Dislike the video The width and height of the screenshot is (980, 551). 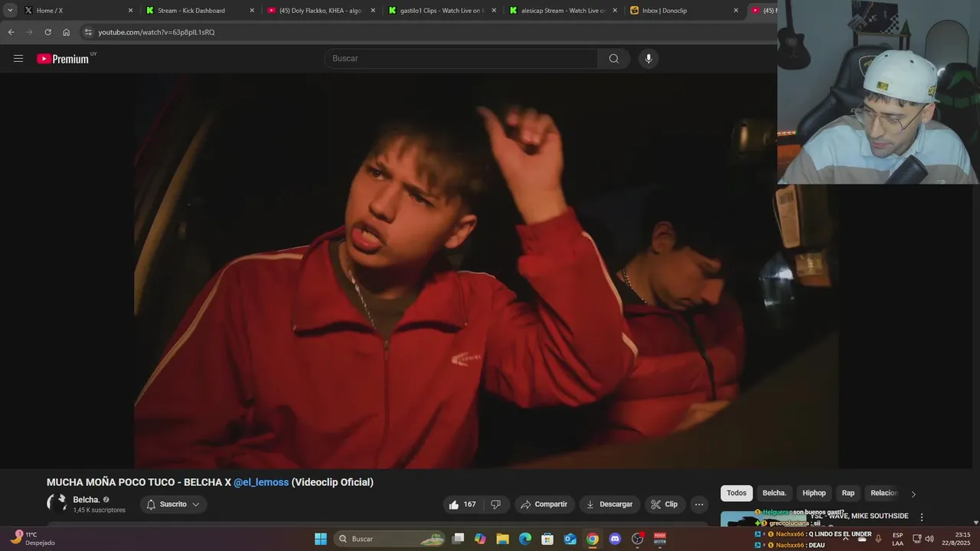496,504
